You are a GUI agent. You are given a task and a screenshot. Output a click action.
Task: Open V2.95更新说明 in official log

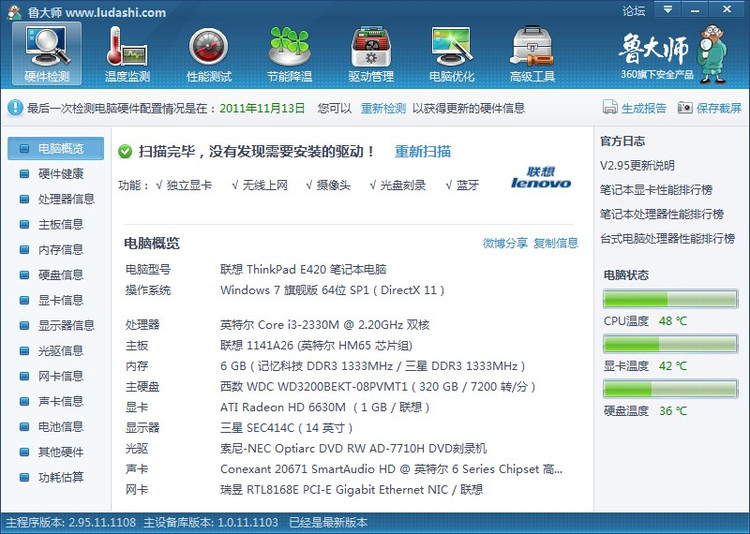click(x=637, y=166)
